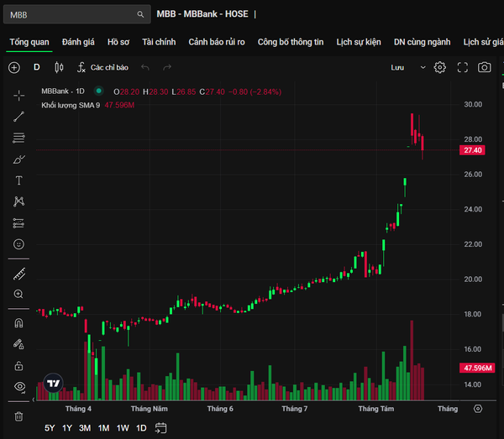Select the trend line drawing tool
The height and width of the screenshot is (439, 504).
pyautogui.click(x=19, y=117)
